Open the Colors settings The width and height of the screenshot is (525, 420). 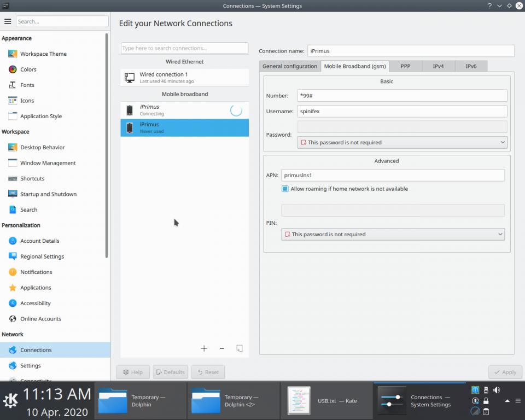click(x=28, y=69)
